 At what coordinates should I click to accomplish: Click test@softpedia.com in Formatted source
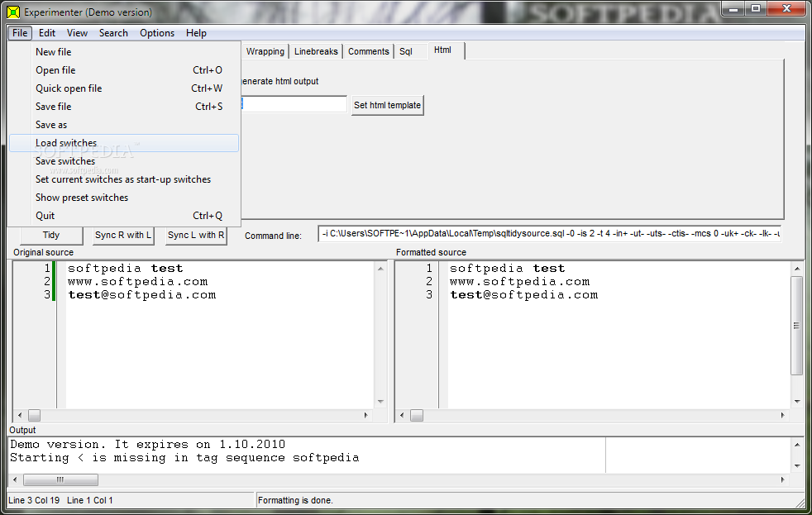pyautogui.click(x=524, y=295)
